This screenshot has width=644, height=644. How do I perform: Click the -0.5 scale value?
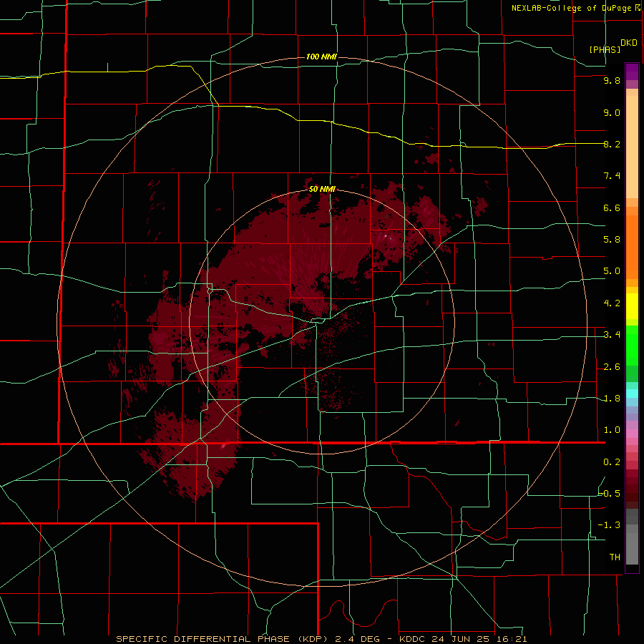pyautogui.click(x=610, y=494)
